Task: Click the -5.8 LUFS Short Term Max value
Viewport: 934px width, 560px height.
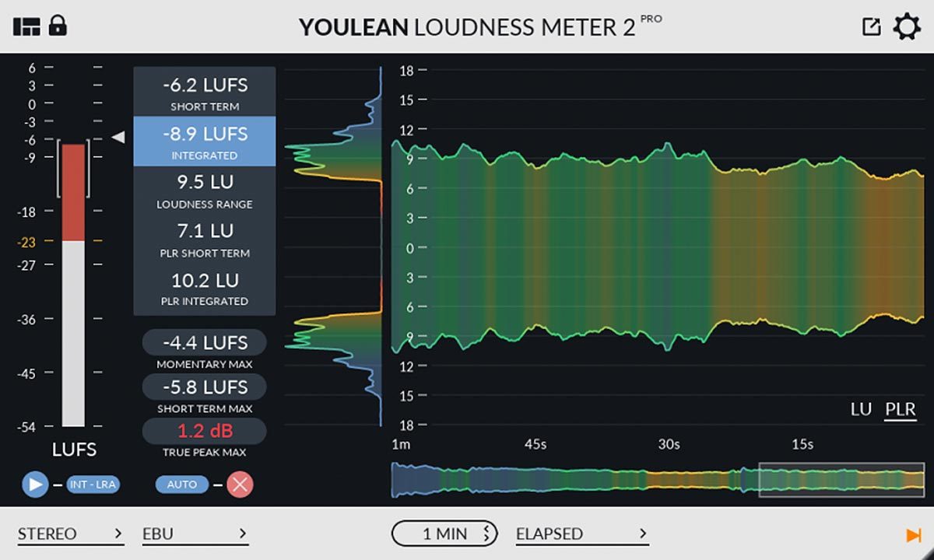Action: 205,387
